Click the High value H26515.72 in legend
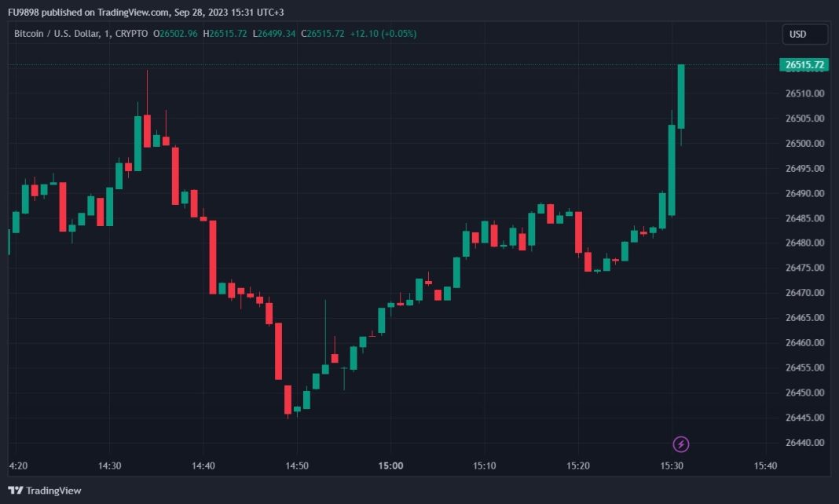Screen dimensions: 839x504 point(225,34)
